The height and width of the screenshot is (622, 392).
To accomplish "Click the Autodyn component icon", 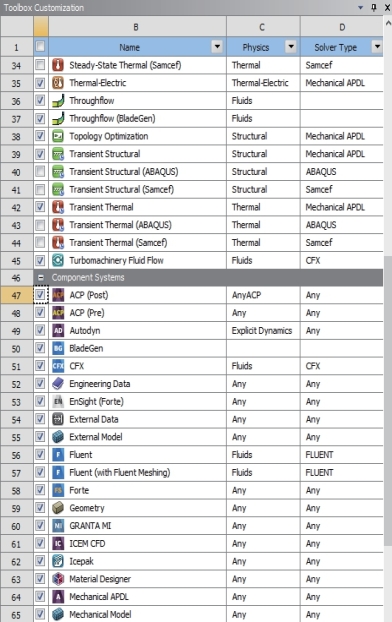I will [58, 330].
